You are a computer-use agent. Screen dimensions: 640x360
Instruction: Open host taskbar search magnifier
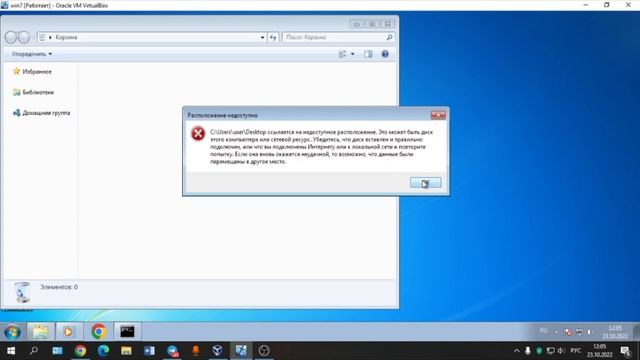coord(34,351)
